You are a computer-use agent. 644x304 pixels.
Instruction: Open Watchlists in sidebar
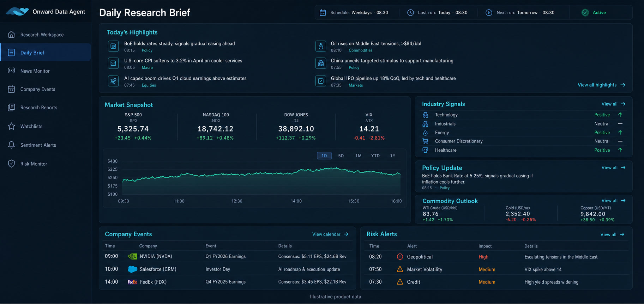[46, 126]
